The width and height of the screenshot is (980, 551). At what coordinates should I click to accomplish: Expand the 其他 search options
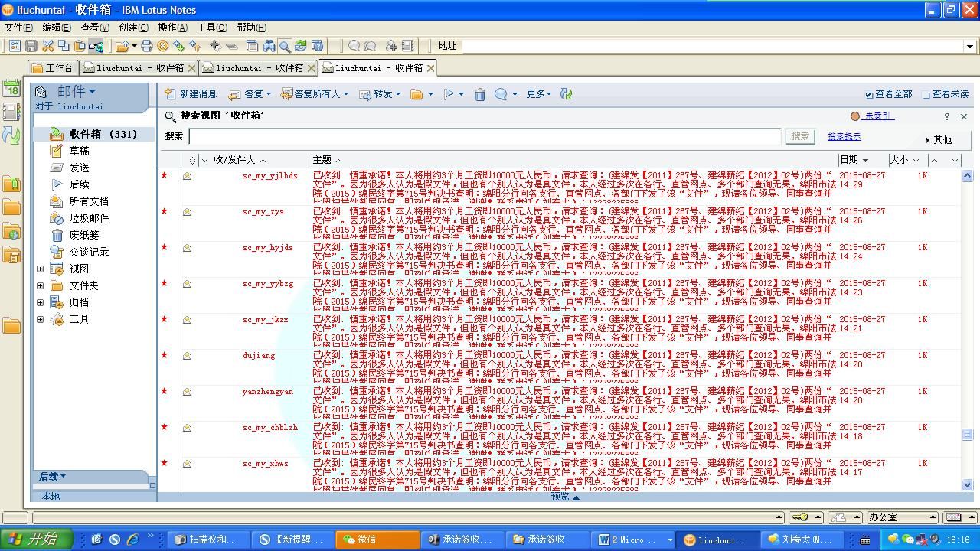point(939,140)
